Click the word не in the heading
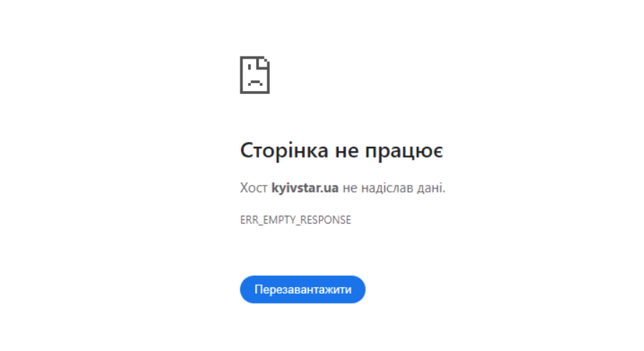 pyautogui.click(x=346, y=151)
